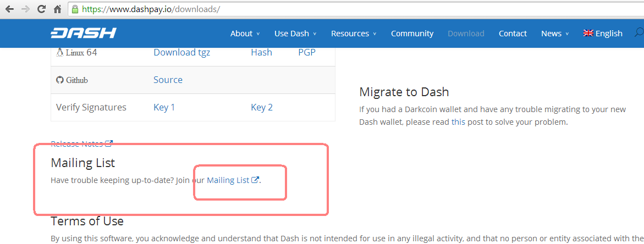Click the 'Migrate to Dash' heading
Viewport: 644px width, 244px height.
(x=404, y=92)
